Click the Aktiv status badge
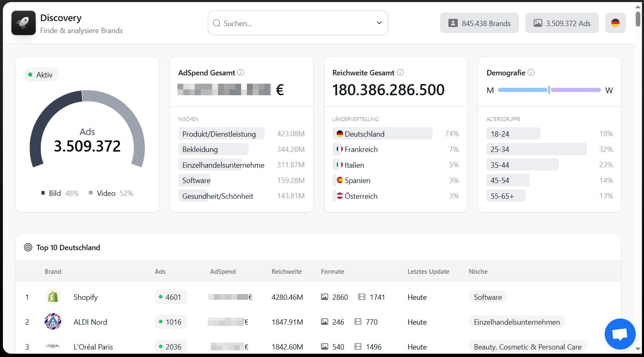This screenshot has height=357, width=644. pyautogui.click(x=41, y=75)
